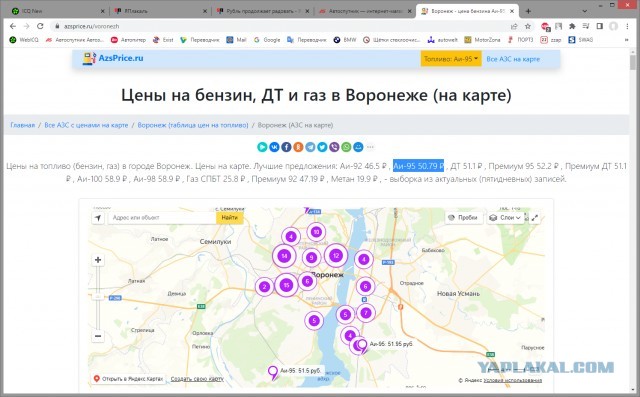Share page via Facebook icon
This screenshot has width=640, height=397.
286,147
